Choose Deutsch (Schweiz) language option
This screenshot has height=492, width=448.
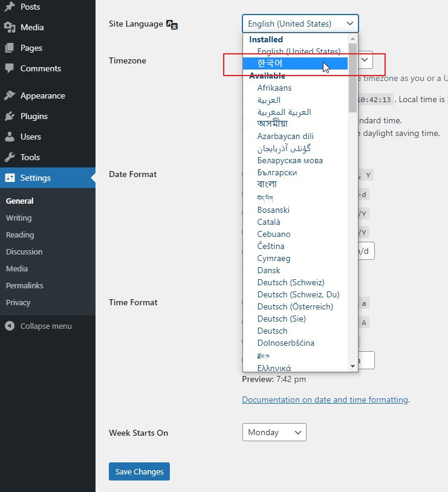295,282
